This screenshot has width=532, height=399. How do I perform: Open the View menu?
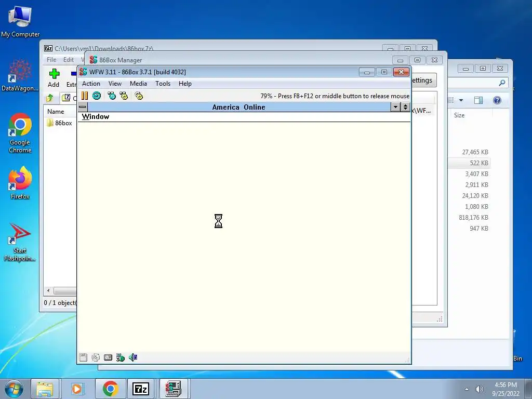coord(115,84)
